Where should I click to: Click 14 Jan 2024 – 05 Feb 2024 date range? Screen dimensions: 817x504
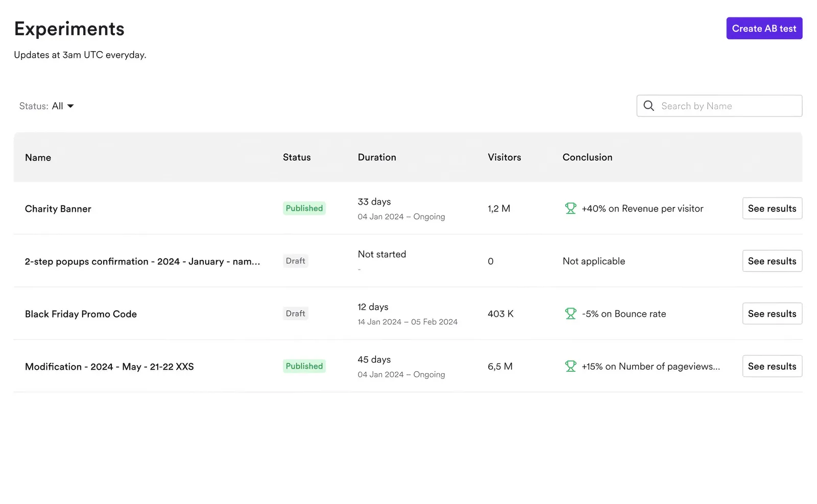tap(407, 322)
